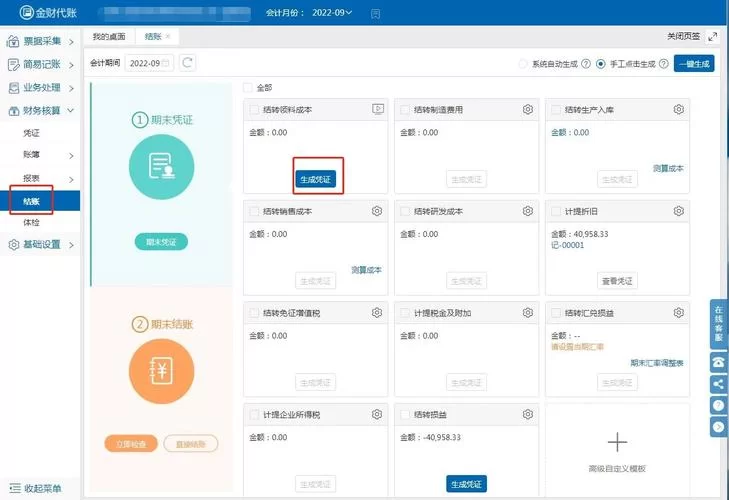Expand the 票据采集 sidebar menu

pos(40,41)
